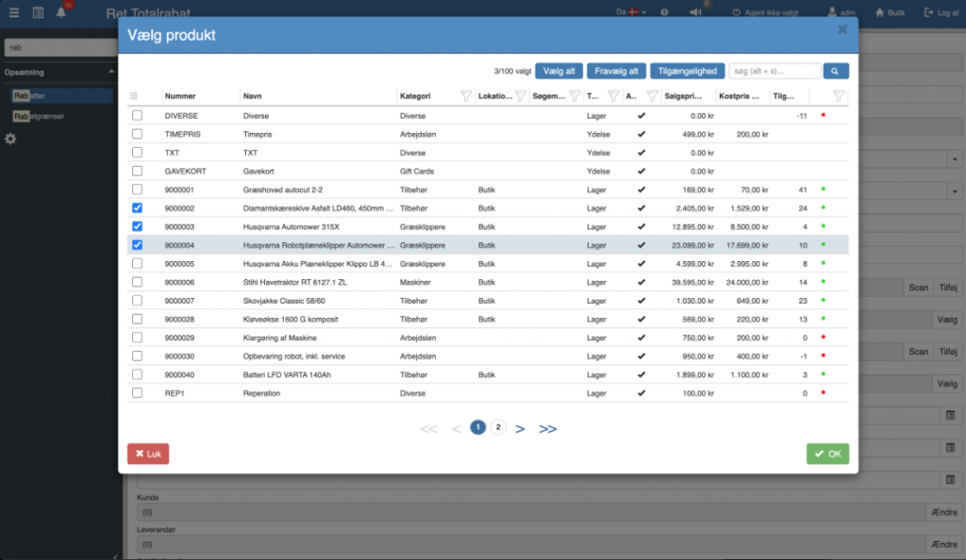The image size is (966, 560).
Task: Click the søg search input field
Action: click(774, 71)
